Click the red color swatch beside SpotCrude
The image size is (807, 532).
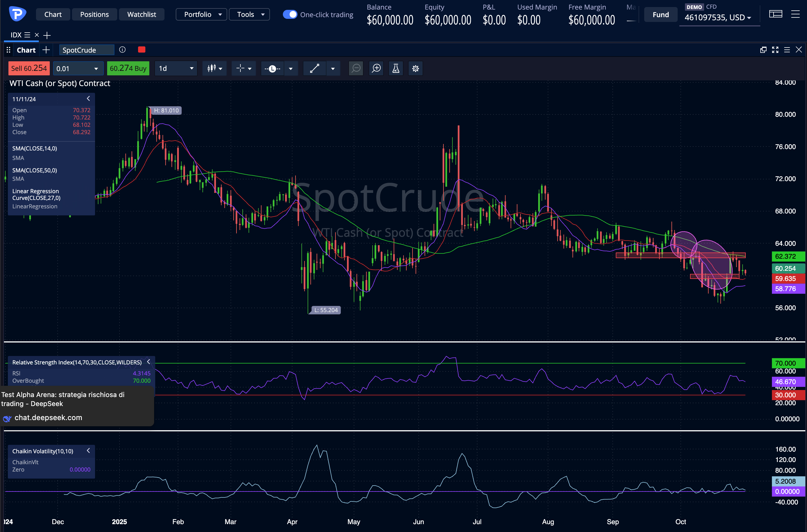[x=142, y=50]
